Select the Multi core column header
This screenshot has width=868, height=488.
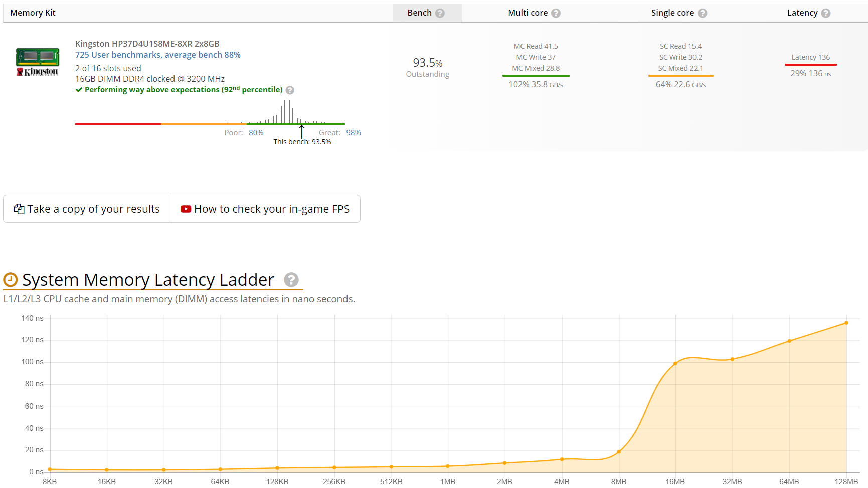(x=528, y=13)
